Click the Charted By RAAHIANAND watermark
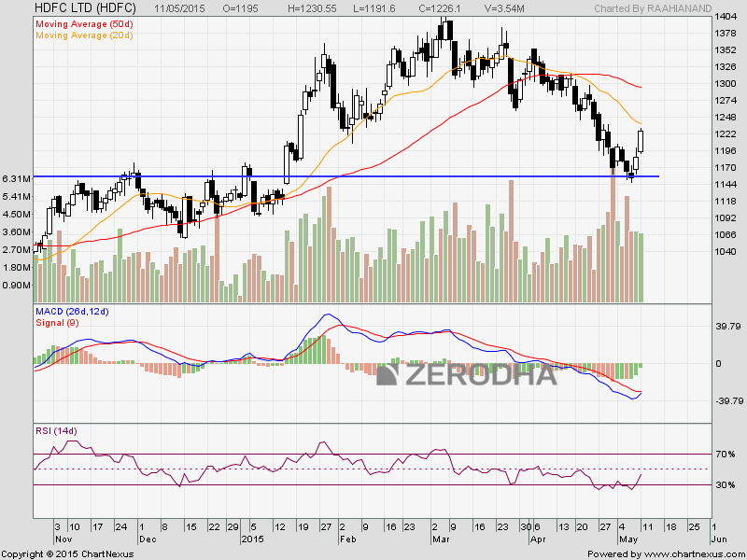Image resolution: width=747 pixels, height=560 pixels. 653,8
